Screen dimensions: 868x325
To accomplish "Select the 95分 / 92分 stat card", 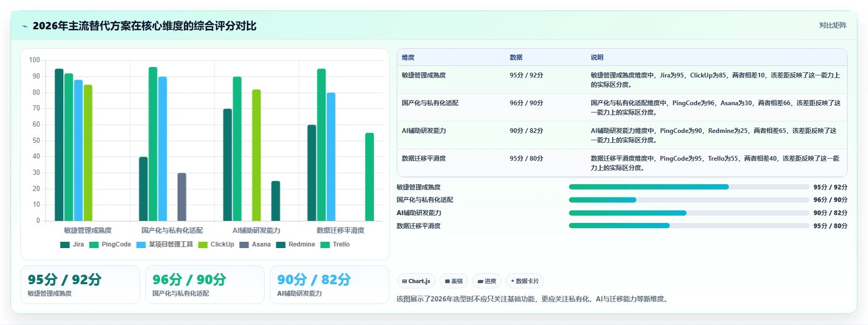I will click(x=80, y=285).
